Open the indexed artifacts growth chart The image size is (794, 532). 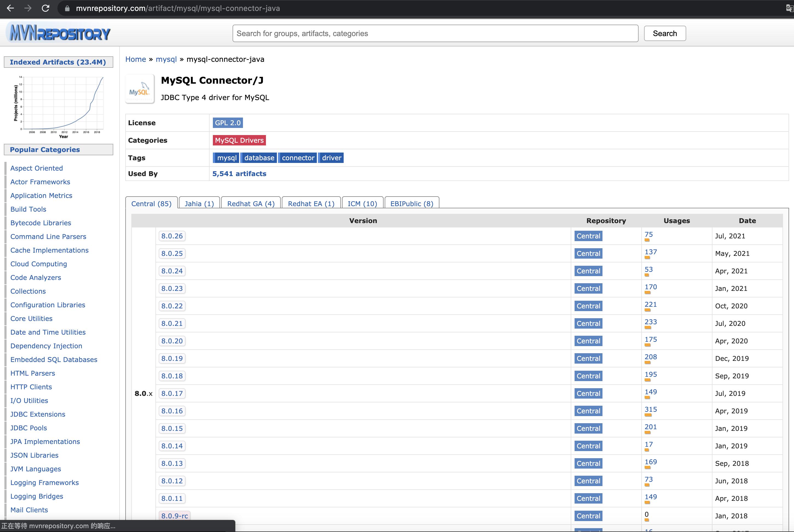pyautogui.click(x=58, y=107)
